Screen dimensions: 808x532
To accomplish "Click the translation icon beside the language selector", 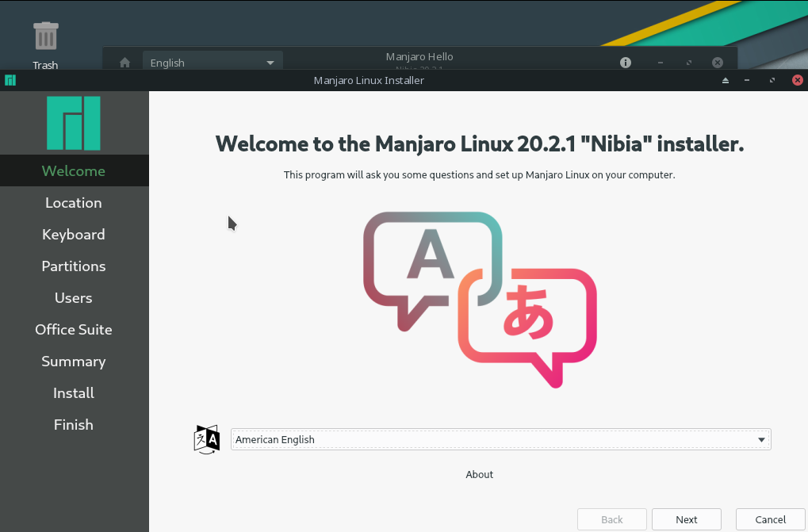I will pyautogui.click(x=205, y=439).
